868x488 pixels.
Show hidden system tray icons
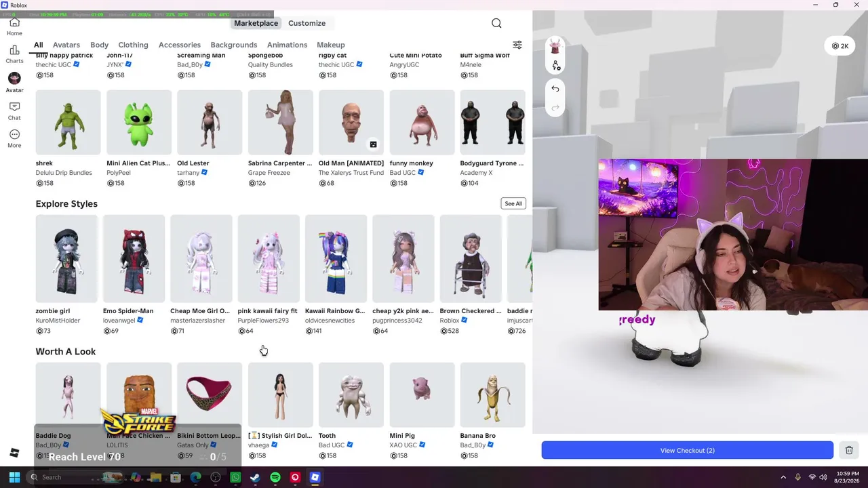[x=783, y=477]
